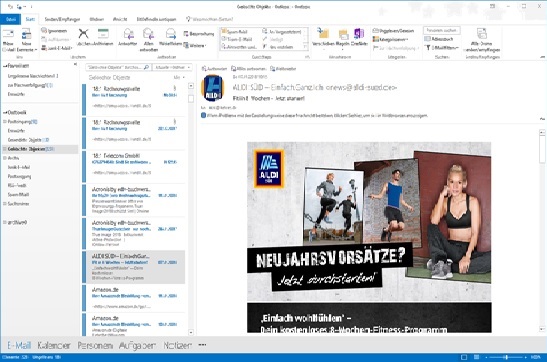
Task: Open the Telecom GmbH message
Action: coord(134,167)
